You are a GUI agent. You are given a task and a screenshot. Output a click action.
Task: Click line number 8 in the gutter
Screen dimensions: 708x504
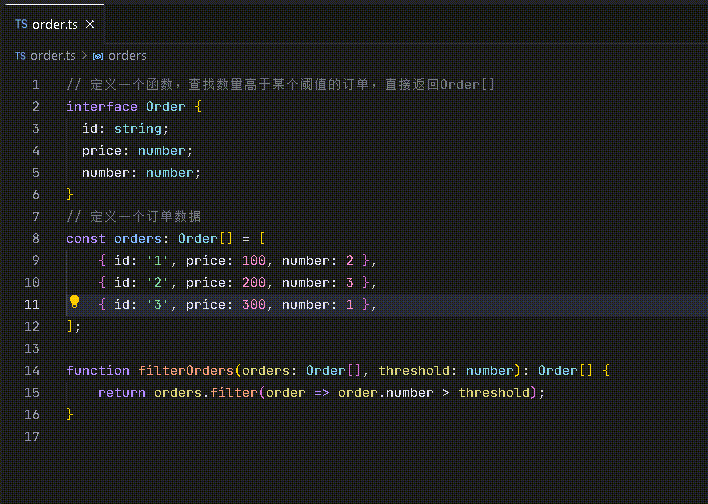point(36,239)
